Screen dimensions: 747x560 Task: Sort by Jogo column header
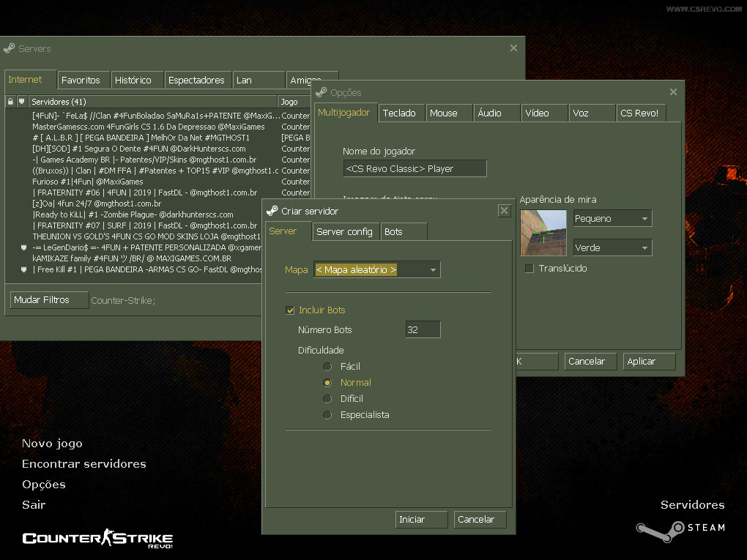coord(294,102)
